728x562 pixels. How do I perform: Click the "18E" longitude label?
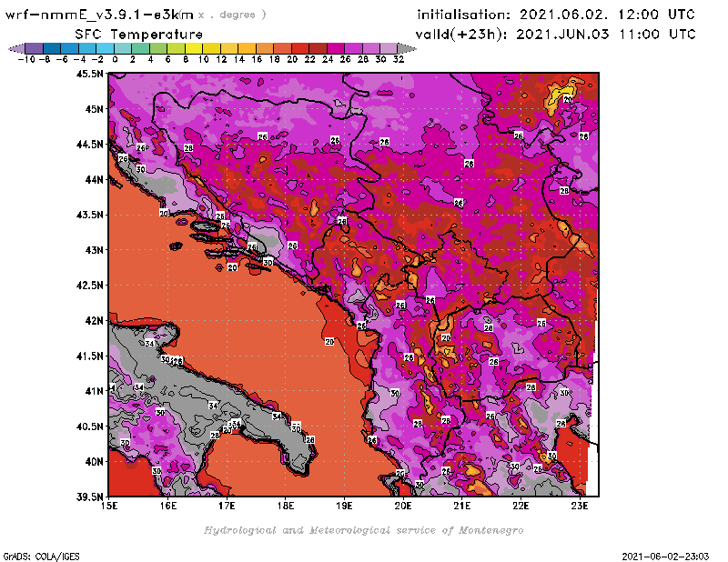click(286, 507)
